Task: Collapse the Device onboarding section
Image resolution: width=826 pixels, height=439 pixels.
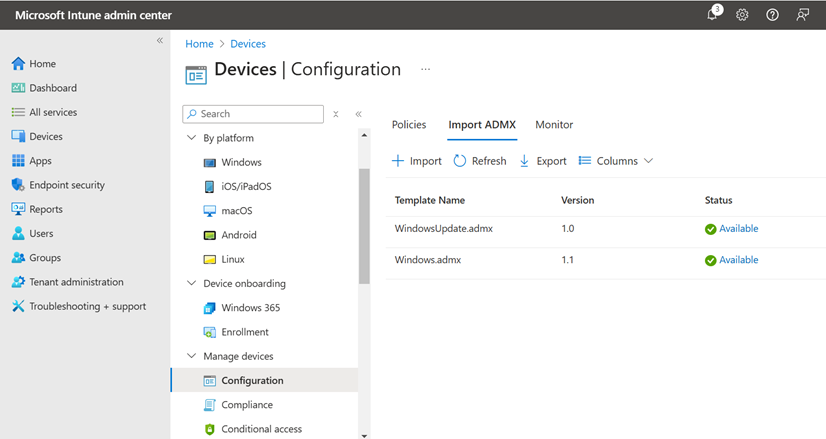Action: [x=192, y=284]
